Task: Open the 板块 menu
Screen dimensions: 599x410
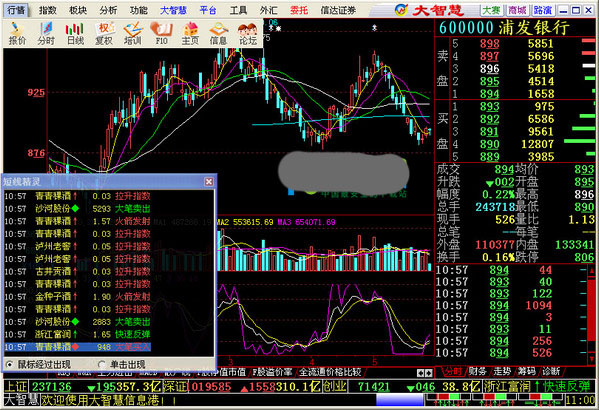Action: tap(78, 10)
